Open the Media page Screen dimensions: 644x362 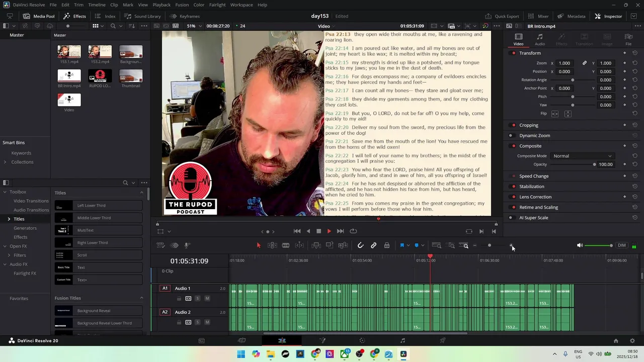click(201, 340)
